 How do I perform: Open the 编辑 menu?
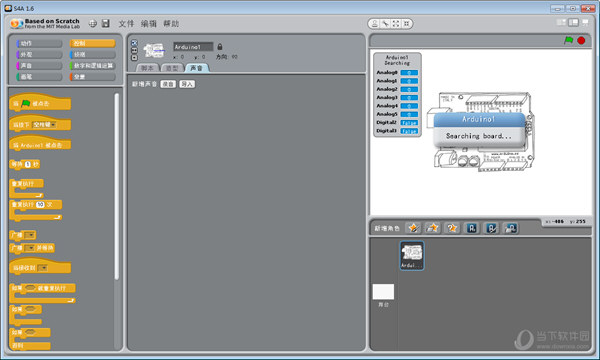pos(148,24)
